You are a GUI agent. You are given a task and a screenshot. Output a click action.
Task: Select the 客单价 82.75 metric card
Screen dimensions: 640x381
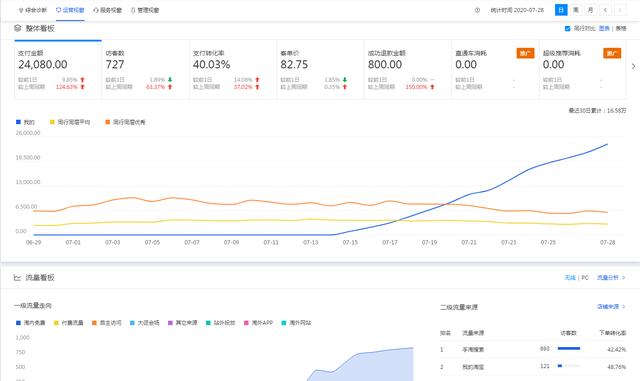[320, 69]
